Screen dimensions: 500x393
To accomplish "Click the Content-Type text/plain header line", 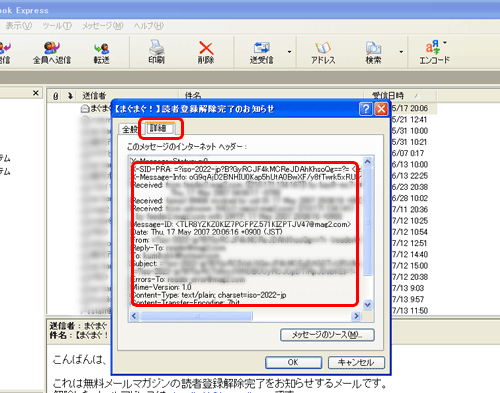I will [210, 295].
